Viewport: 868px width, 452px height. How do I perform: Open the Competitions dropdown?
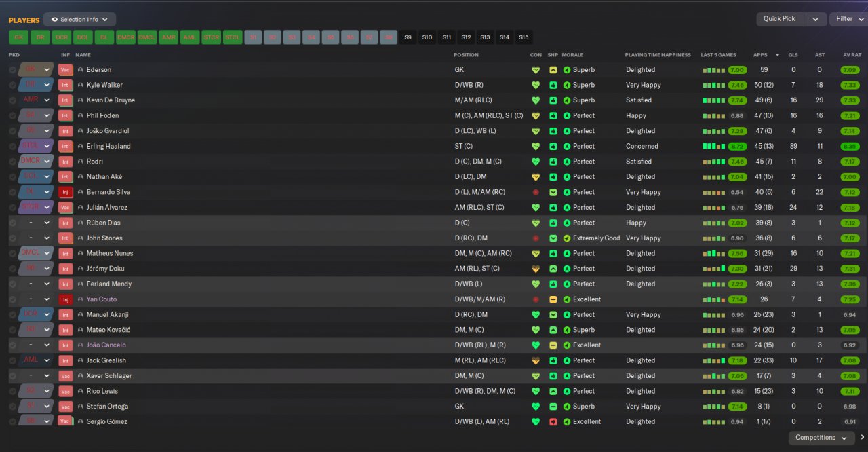[821, 438]
